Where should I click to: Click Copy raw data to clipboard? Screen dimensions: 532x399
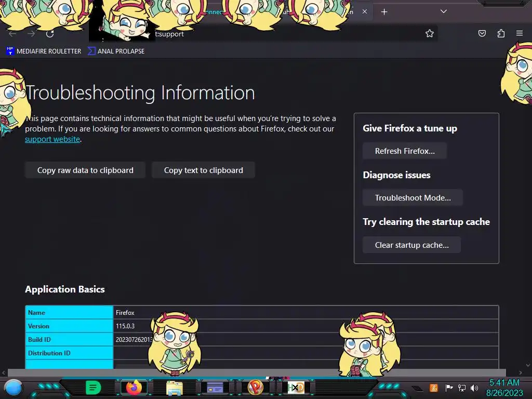pos(85,170)
